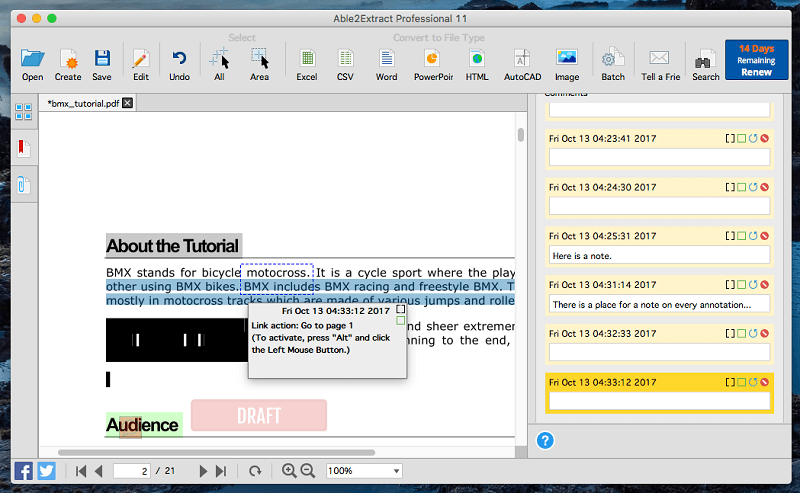Switch to the bmx_tutorial.pdf tab
800x493 pixels.
tap(83, 104)
